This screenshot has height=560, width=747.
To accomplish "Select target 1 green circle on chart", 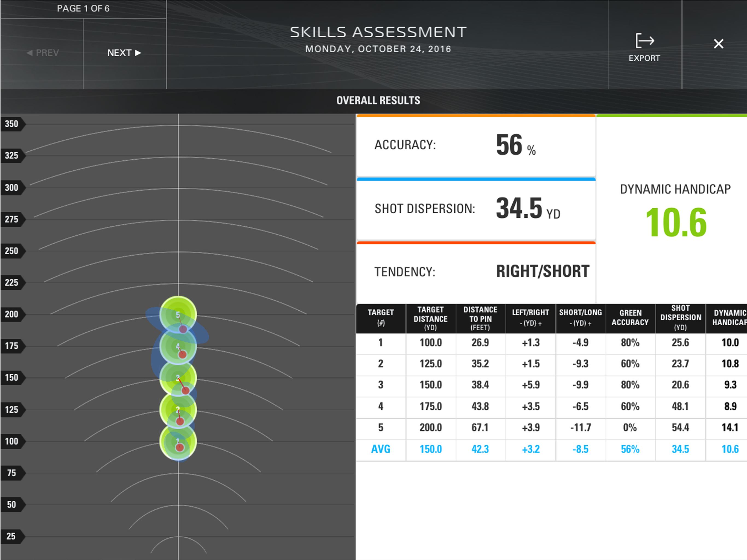I will [x=178, y=441].
